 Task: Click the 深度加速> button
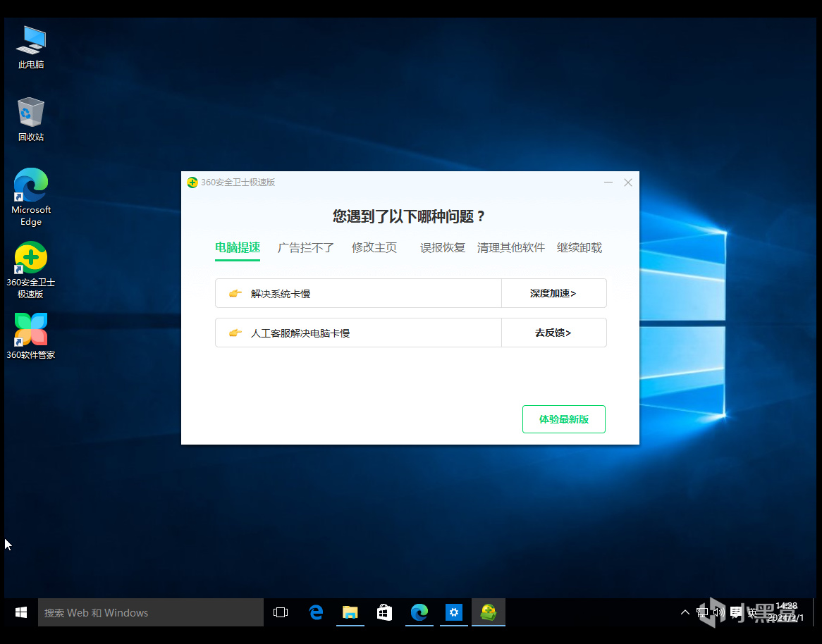553,293
